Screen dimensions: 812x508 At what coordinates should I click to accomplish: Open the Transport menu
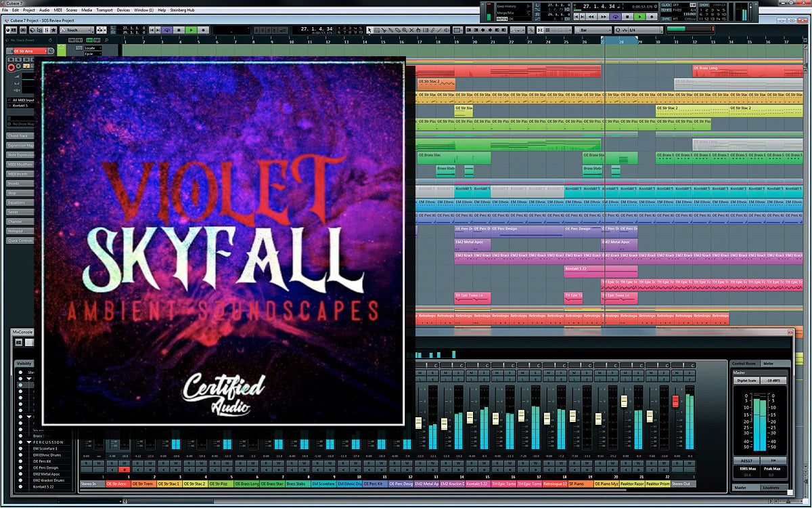click(104, 10)
